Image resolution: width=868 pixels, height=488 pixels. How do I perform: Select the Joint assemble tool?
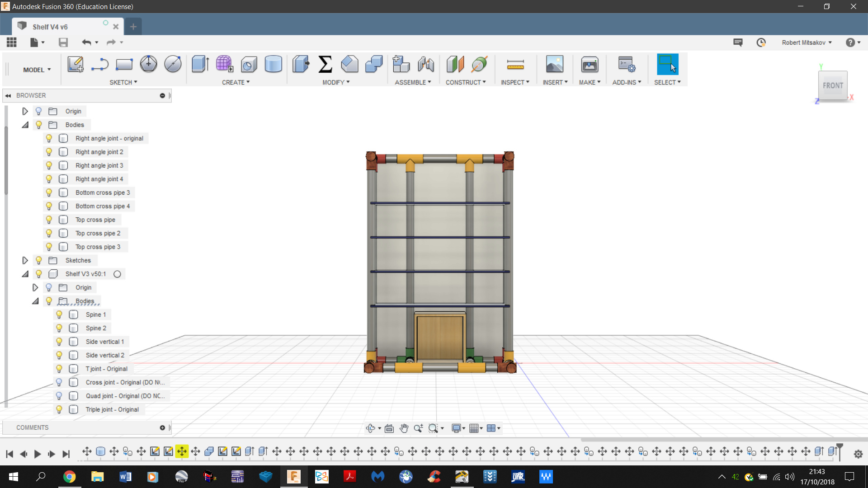tap(425, 64)
